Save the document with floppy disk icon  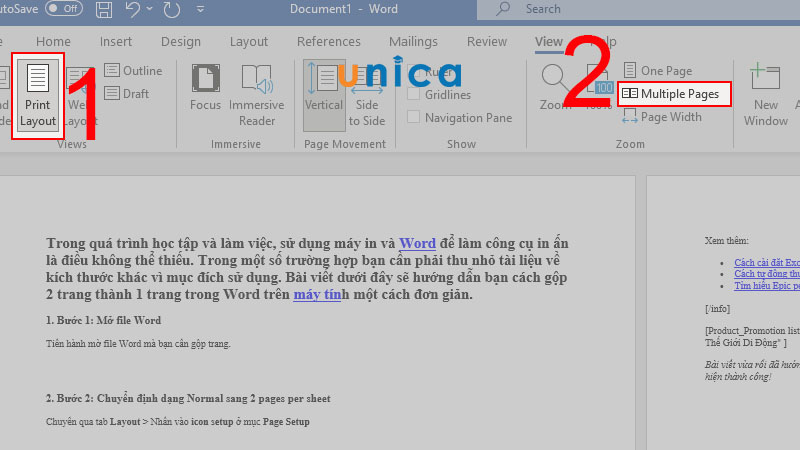coord(104,9)
